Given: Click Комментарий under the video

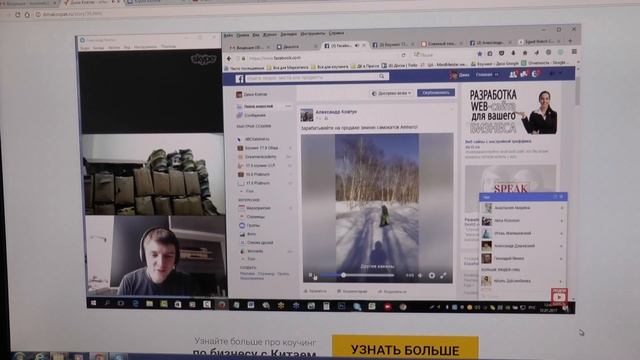Looking at the screenshot, I should point(352,291).
